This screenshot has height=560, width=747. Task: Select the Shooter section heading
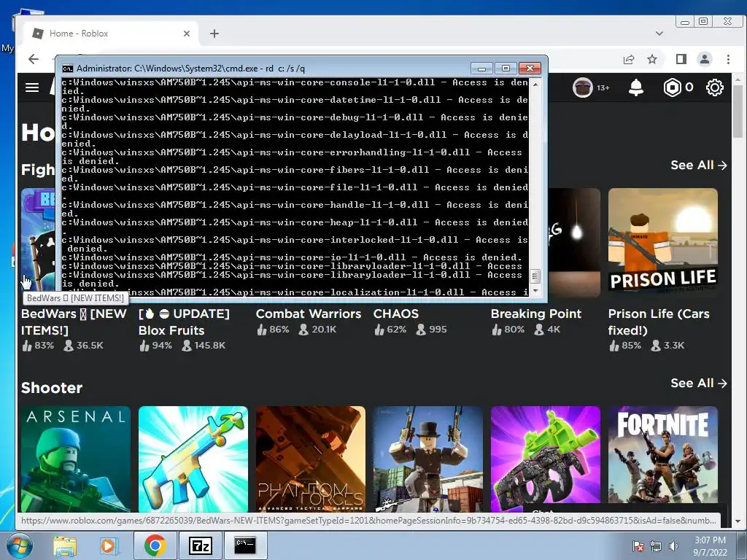(x=52, y=388)
